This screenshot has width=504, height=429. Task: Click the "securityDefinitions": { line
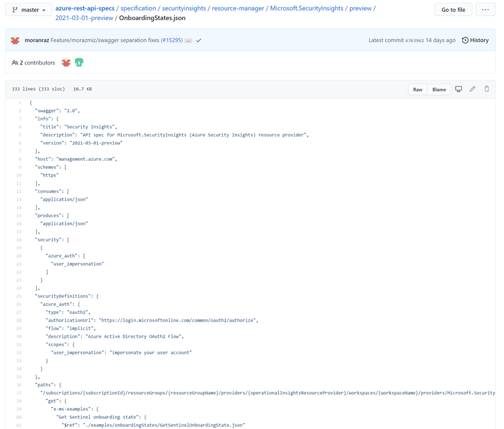click(67, 296)
